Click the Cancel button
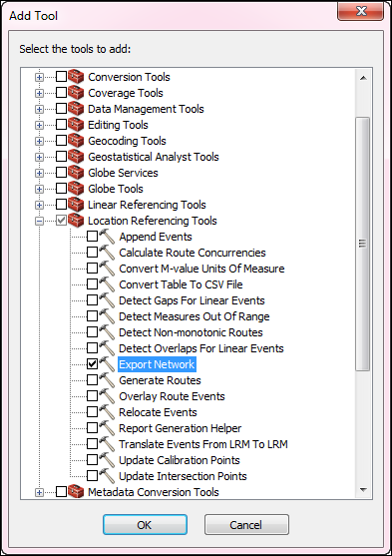The height and width of the screenshot is (556, 392). click(x=246, y=524)
